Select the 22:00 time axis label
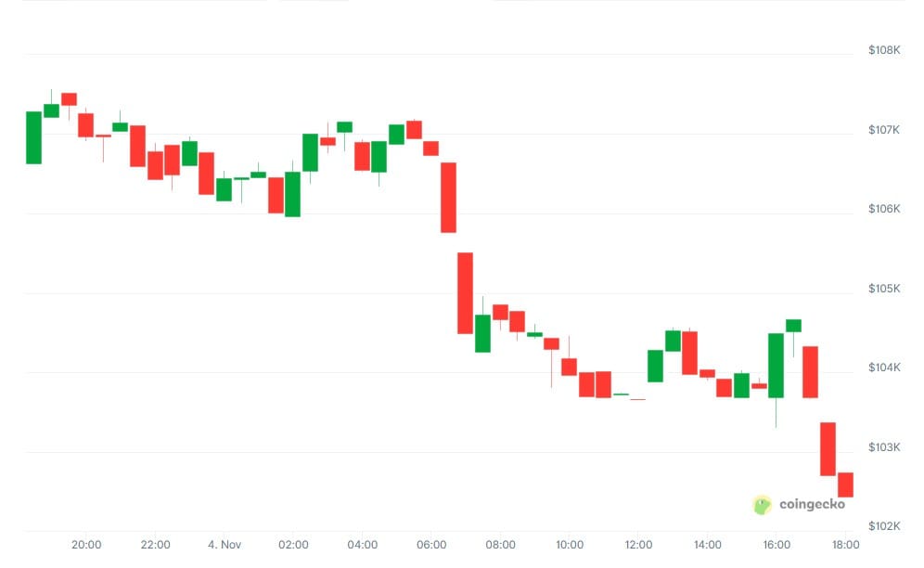The height and width of the screenshot is (568, 924). pos(155,545)
